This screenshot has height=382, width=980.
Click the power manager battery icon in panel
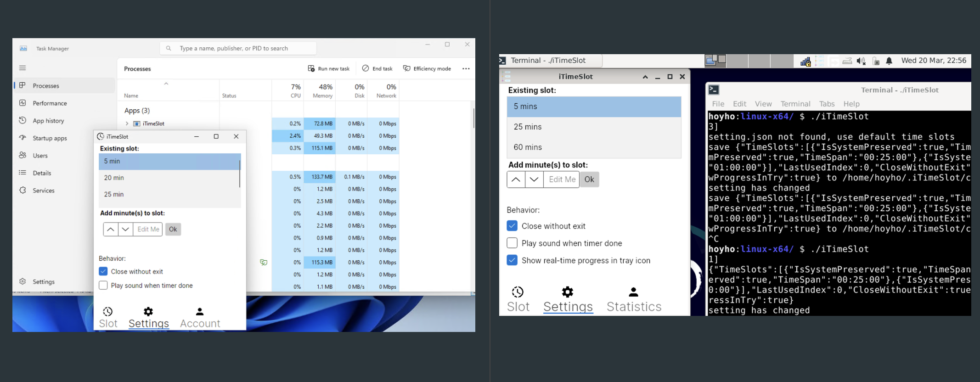pyautogui.click(x=876, y=61)
